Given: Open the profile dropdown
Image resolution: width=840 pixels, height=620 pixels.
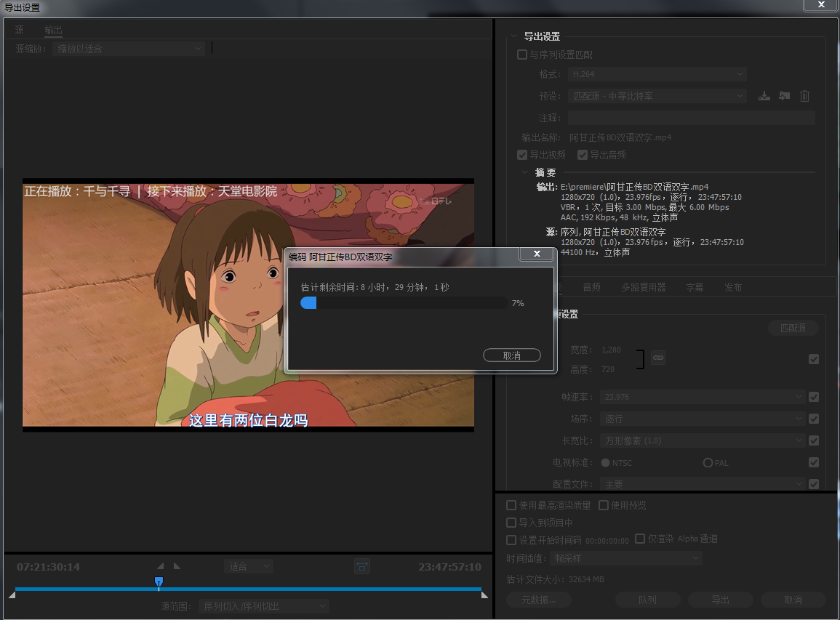Looking at the screenshot, I should pyautogui.click(x=703, y=484).
